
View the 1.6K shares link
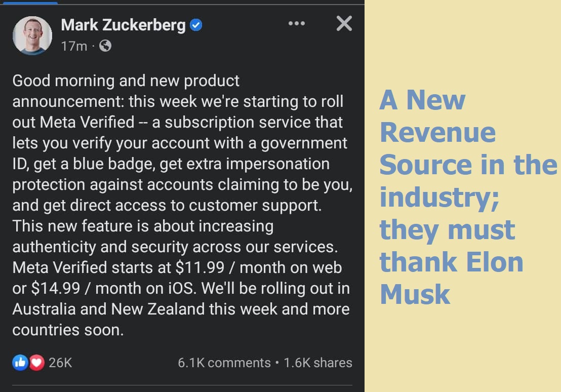pyautogui.click(x=317, y=363)
